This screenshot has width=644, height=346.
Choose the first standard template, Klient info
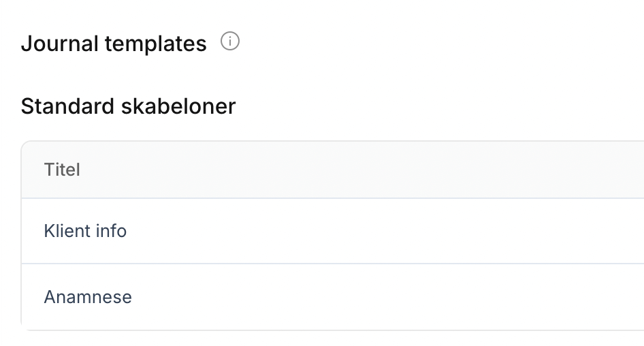(x=85, y=231)
